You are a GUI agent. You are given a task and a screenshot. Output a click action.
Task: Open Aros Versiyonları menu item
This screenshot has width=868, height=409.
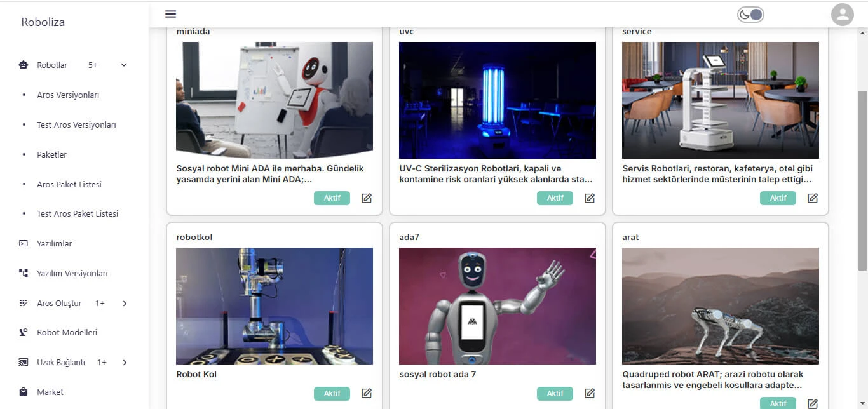[x=68, y=95]
